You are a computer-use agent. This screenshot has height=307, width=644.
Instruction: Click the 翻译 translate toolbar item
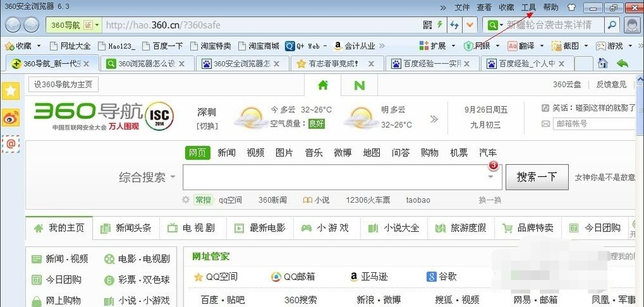(521, 46)
